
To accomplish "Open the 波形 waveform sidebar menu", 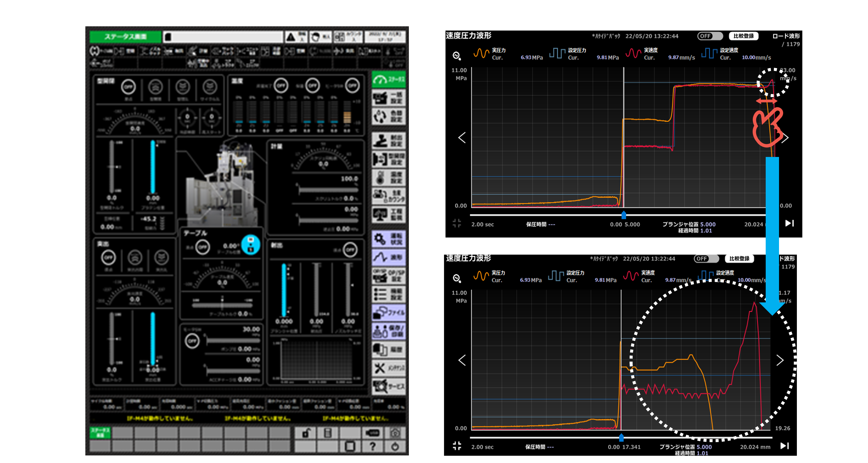I will click(x=389, y=257).
